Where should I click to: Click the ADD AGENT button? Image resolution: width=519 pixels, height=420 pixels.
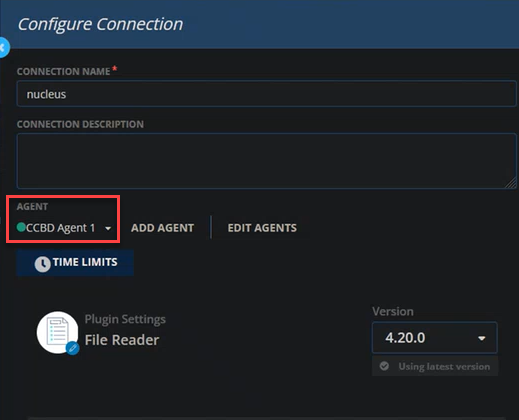pos(162,228)
